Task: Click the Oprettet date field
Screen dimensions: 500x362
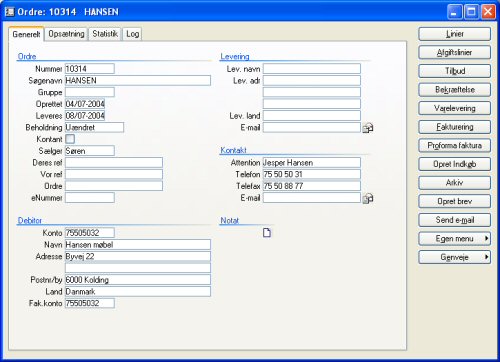Action: [x=85, y=104]
